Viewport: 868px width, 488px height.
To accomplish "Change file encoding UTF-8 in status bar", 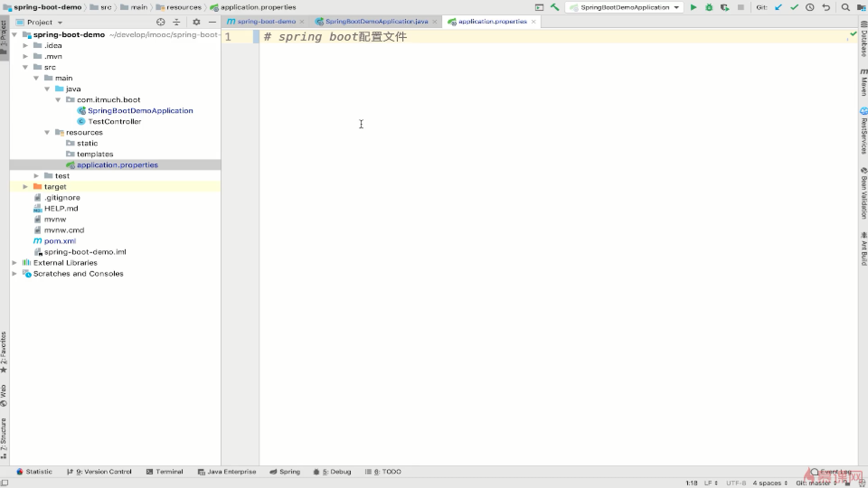I will (x=736, y=483).
